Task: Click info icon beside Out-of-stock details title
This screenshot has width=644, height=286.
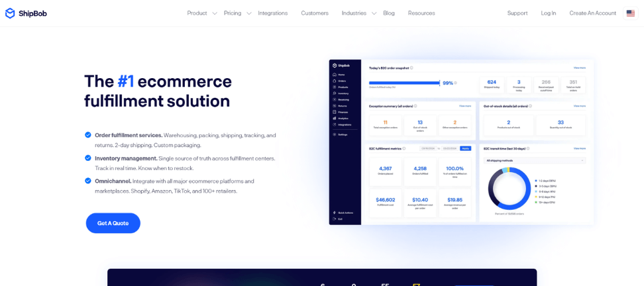Action: (x=530, y=106)
